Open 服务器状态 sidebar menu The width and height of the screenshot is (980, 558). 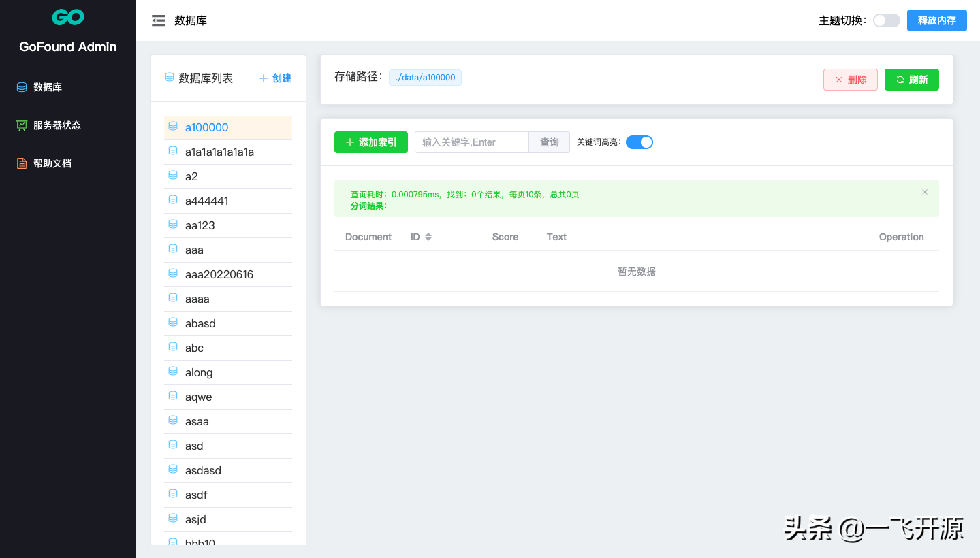pyautogui.click(x=68, y=125)
